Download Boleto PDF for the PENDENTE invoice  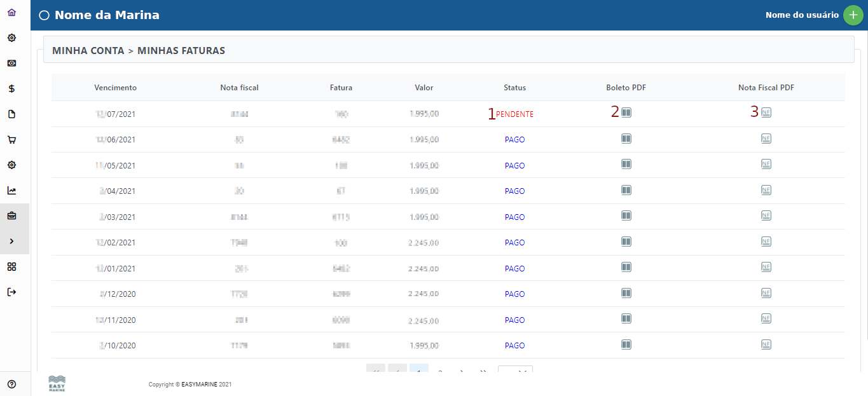[626, 113]
